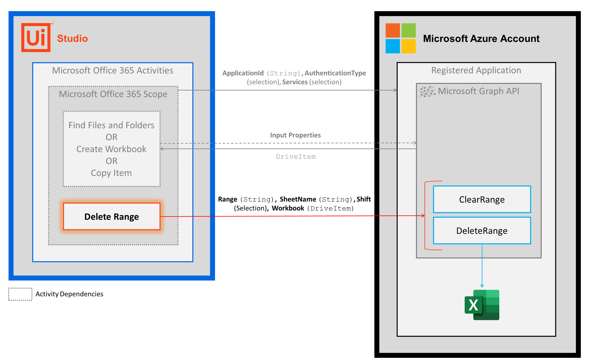The height and width of the screenshot is (364, 591).
Task: Click the 'Input Properties' arrow label
Action: coord(295,135)
